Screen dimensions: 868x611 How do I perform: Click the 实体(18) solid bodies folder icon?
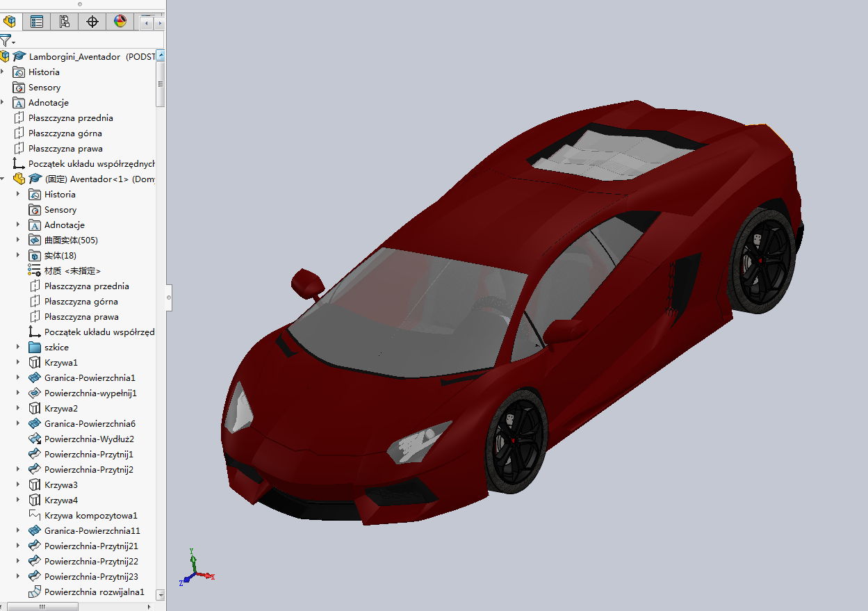pos(35,255)
